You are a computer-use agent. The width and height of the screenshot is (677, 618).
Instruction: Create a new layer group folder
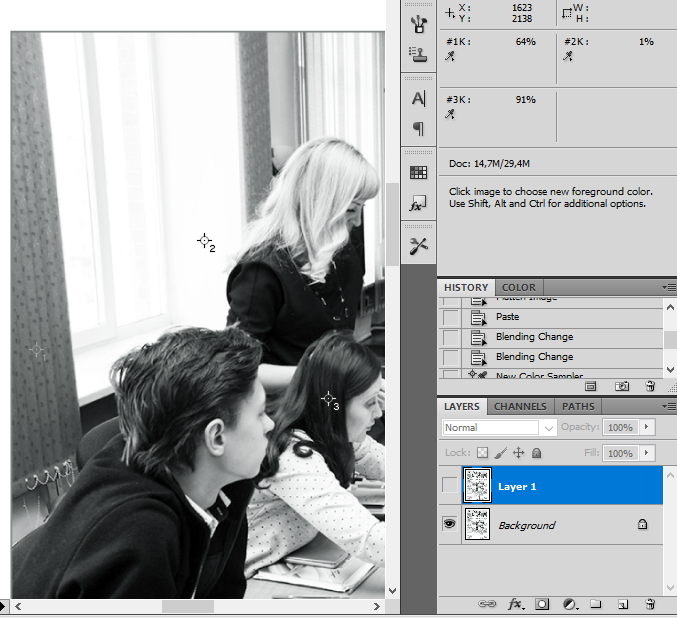pos(596,604)
